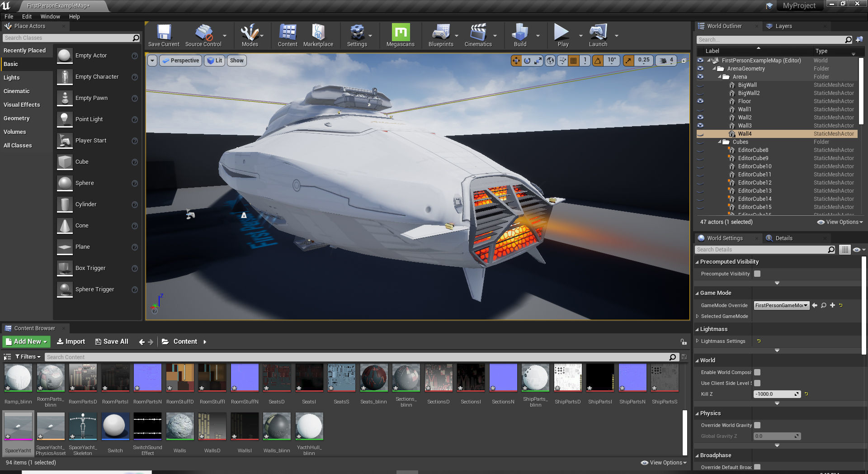The width and height of the screenshot is (868, 474).
Task: Collapse the Game Mode section
Action: point(697,293)
